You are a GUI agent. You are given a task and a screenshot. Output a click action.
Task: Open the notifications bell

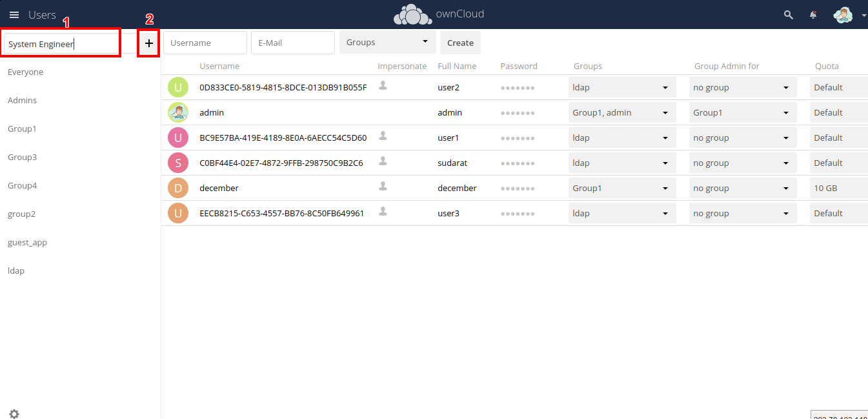813,15
